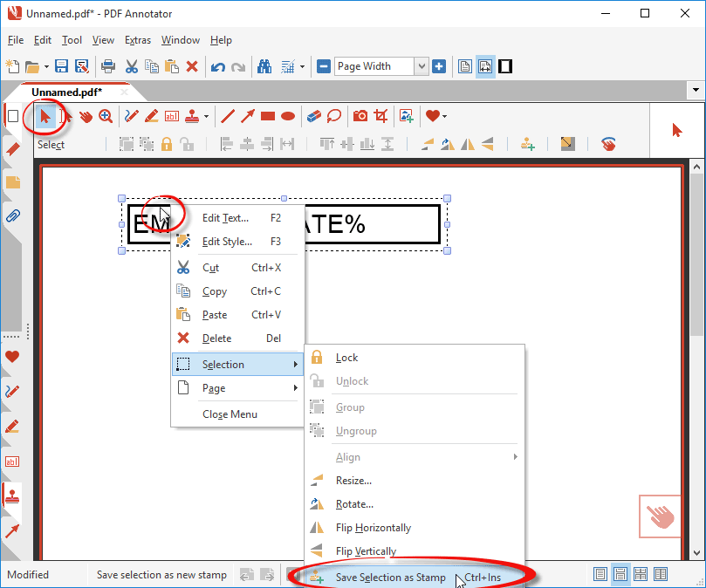The width and height of the screenshot is (706, 588).
Task: Click the vertical scrollbar of document
Action: pos(696,349)
